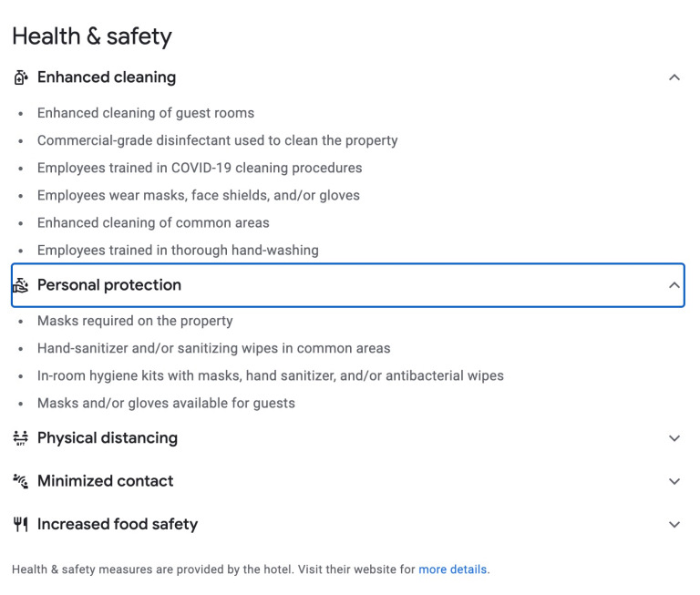Select the Physical distancing section title
Viewport: 700px width, 595px height.
(108, 438)
